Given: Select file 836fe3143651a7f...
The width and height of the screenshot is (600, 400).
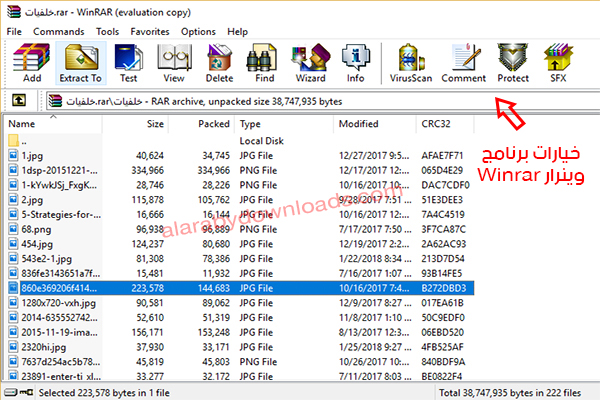Looking at the screenshot, I should [61, 273].
